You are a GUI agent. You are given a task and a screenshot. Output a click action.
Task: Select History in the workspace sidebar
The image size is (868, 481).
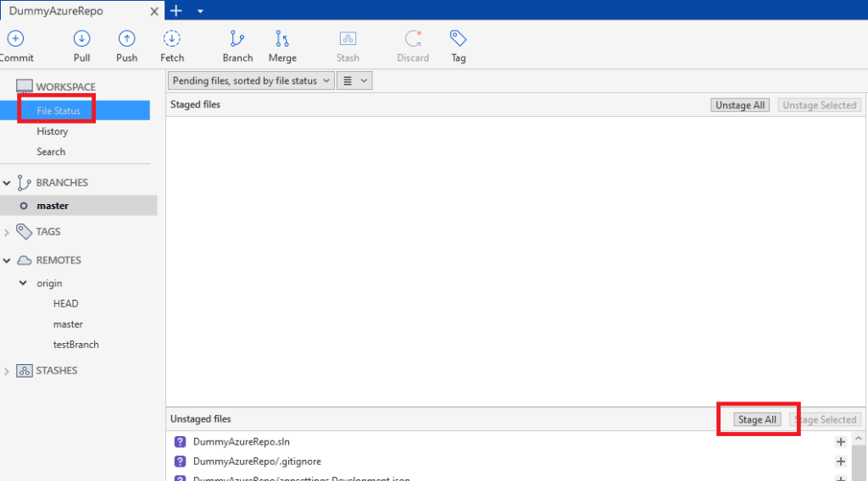(52, 131)
